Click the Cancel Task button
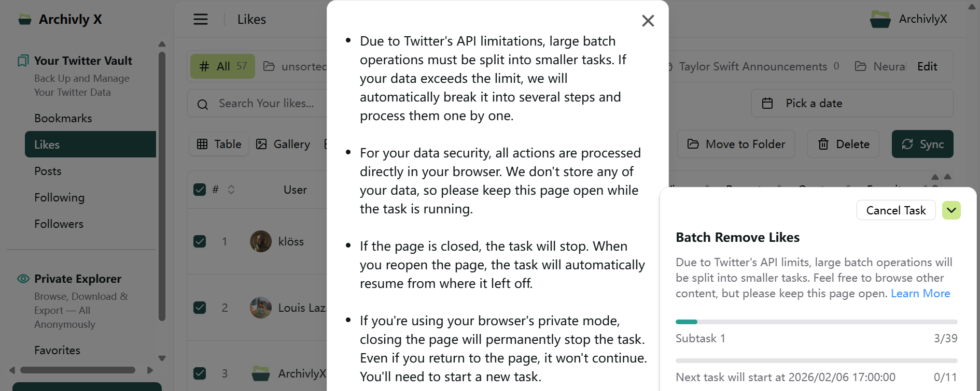980x391 pixels. pyautogui.click(x=895, y=210)
